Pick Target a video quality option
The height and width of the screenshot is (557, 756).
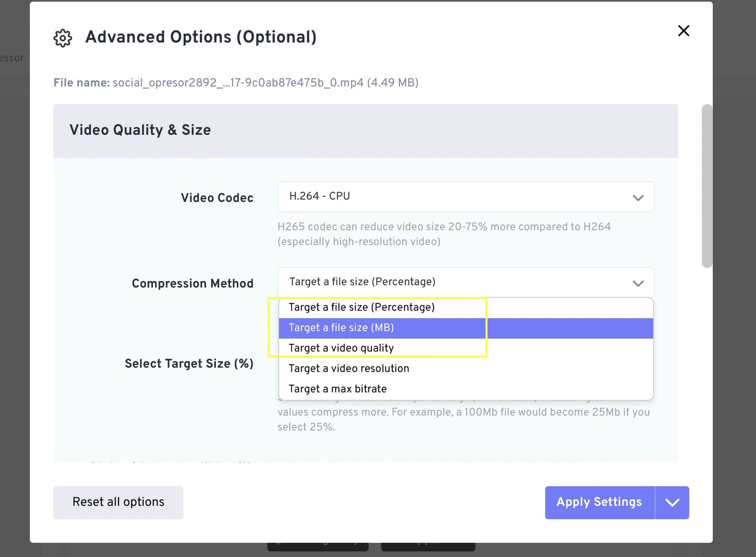341,348
